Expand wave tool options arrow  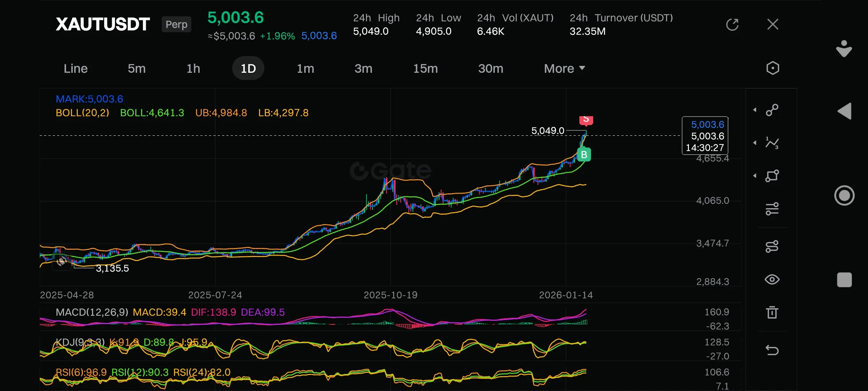pyautogui.click(x=755, y=143)
